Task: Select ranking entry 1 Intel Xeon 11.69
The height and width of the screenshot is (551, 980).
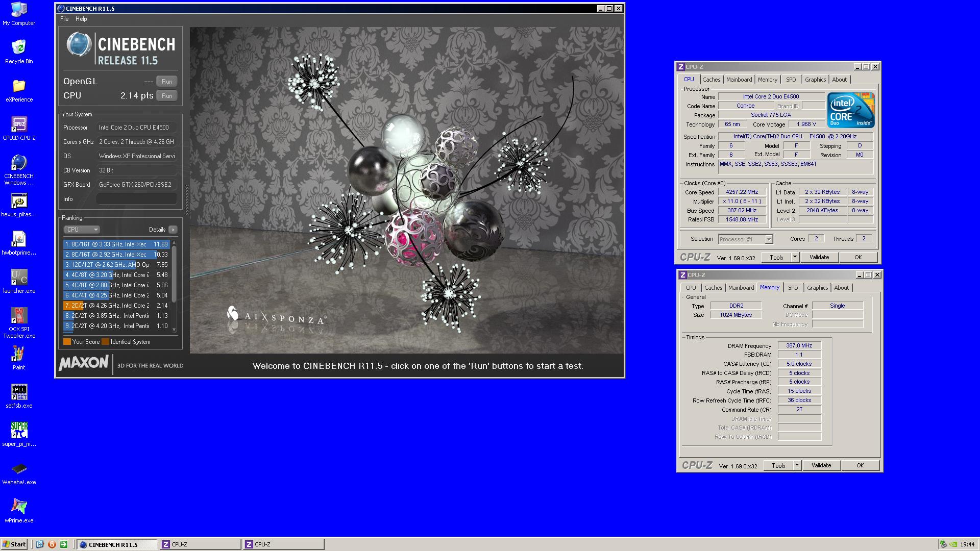Action: 116,244
